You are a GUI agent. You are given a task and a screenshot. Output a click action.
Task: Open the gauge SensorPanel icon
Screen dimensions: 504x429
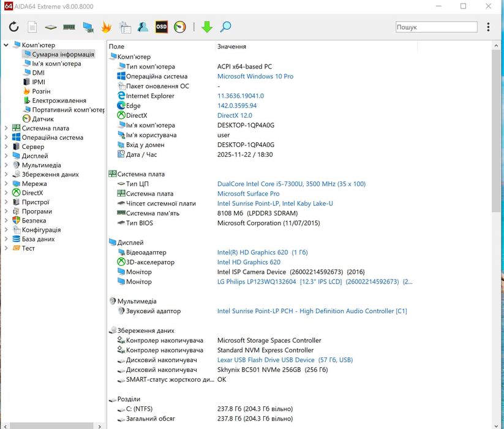(180, 27)
